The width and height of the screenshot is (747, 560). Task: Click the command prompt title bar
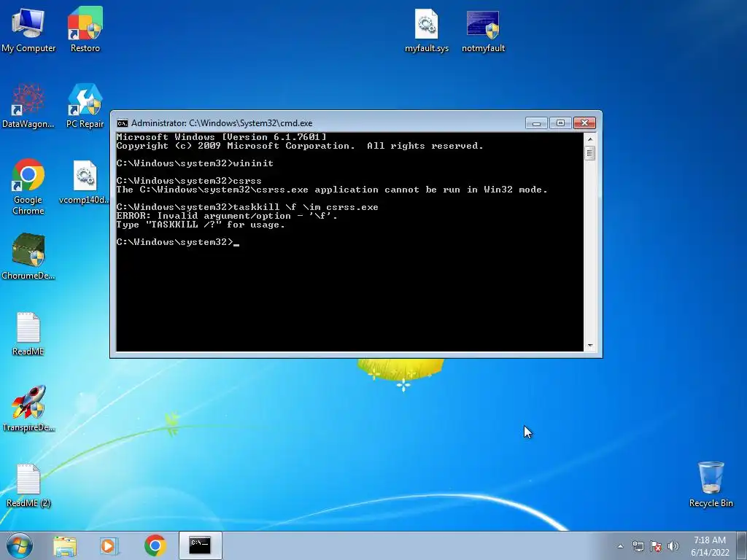(320, 122)
